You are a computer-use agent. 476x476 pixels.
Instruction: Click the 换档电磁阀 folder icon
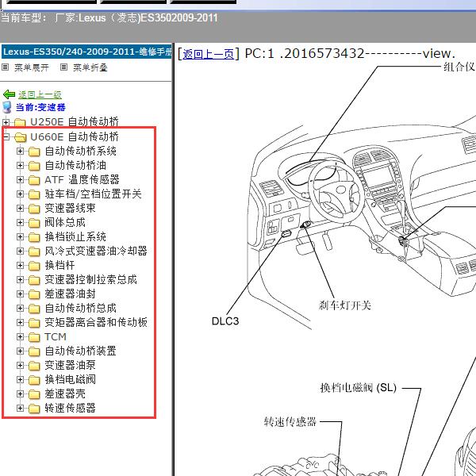pos(34,380)
